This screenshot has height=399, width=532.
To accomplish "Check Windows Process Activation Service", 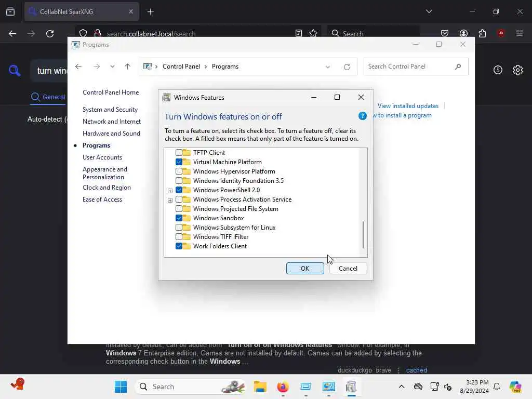I will pos(179,199).
